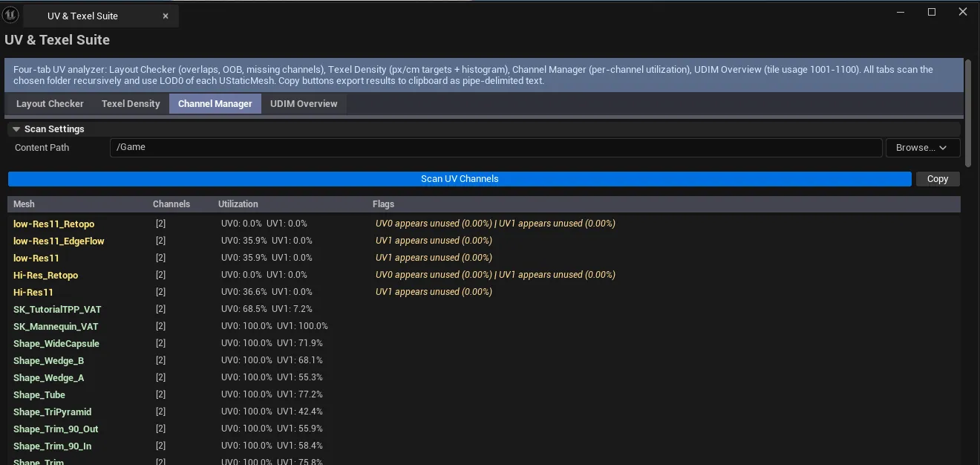Select the low-Res11 mesh name
The image size is (980, 465).
(x=36, y=258)
